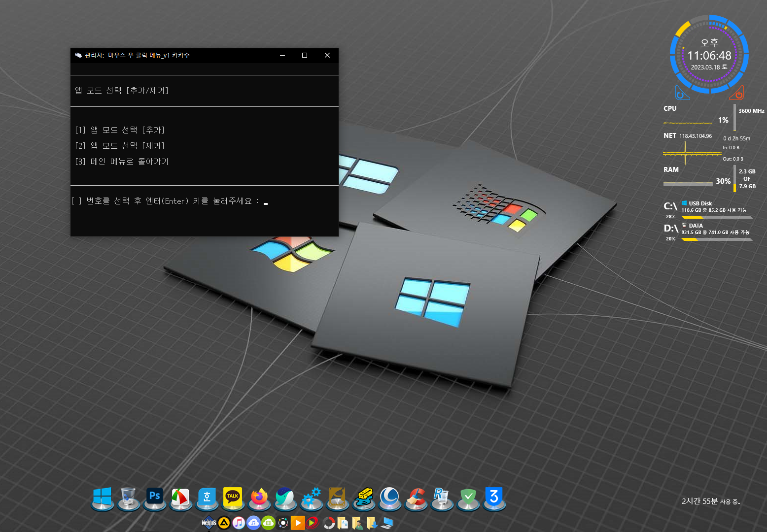The image size is (767, 532).
Task: Close the command prompt window
Action: [x=327, y=55]
